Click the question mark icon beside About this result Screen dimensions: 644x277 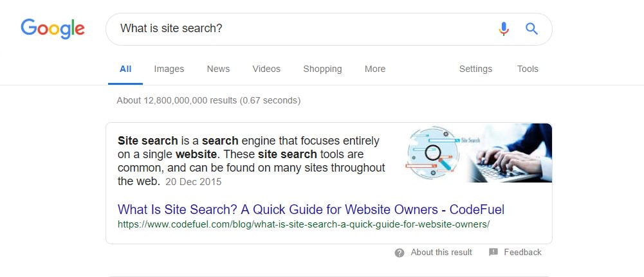coord(400,253)
